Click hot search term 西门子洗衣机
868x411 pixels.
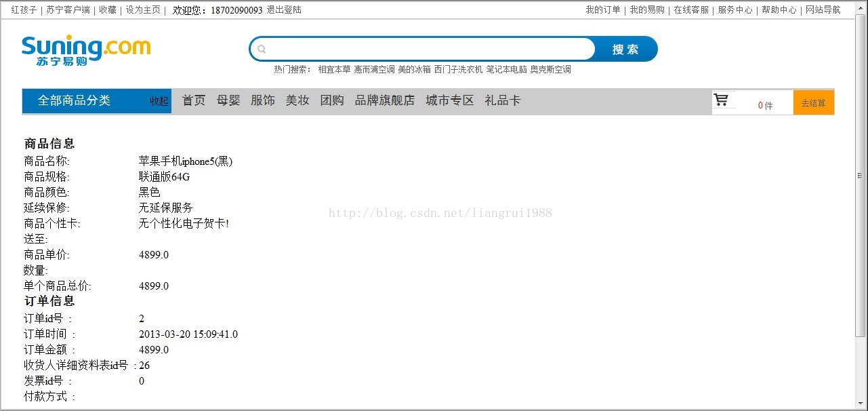tap(458, 69)
